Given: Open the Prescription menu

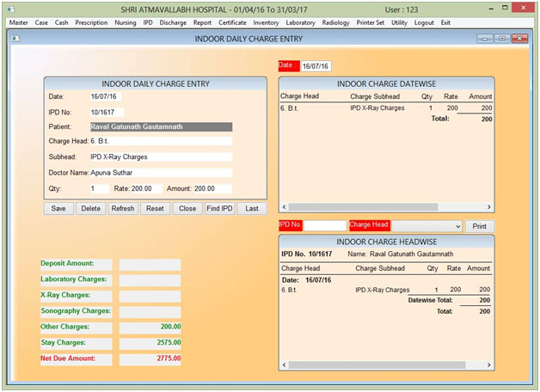Looking at the screenshot, I should pyautogui.click(x=92, y=22).
